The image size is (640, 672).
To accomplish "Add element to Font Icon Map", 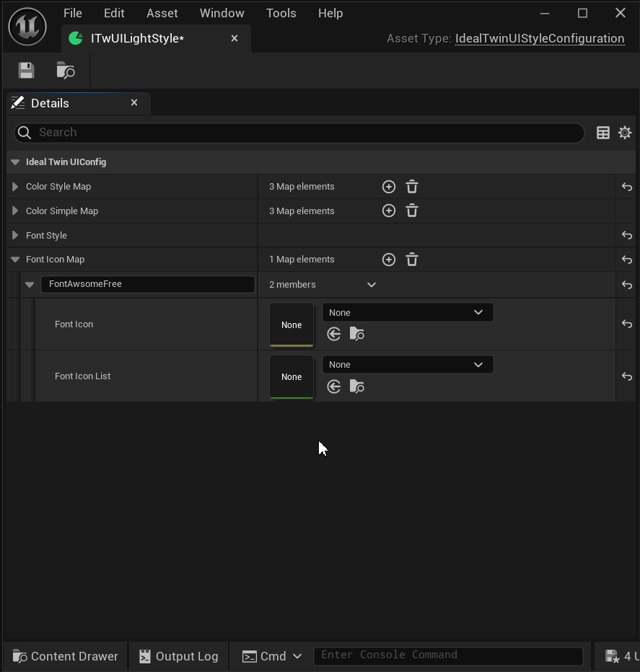I will [388, 260].
